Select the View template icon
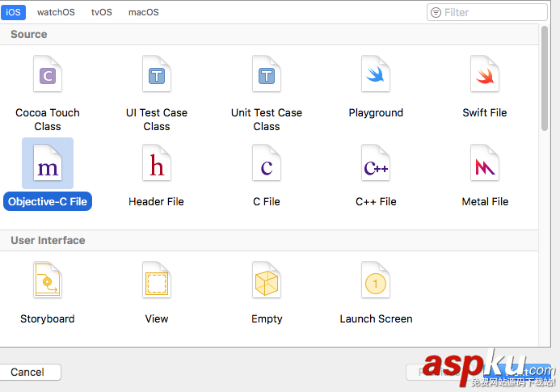This screenshot has width=560, height=392. click(157, 280)
